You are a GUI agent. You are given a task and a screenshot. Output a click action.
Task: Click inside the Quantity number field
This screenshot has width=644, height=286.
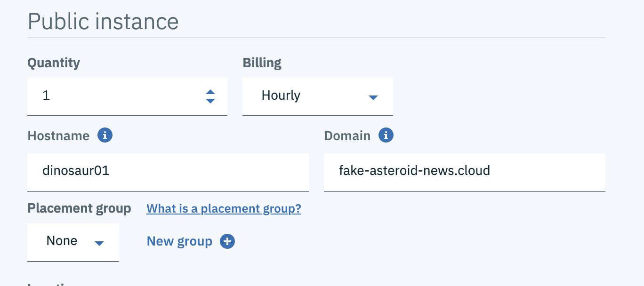coord(113,96)
